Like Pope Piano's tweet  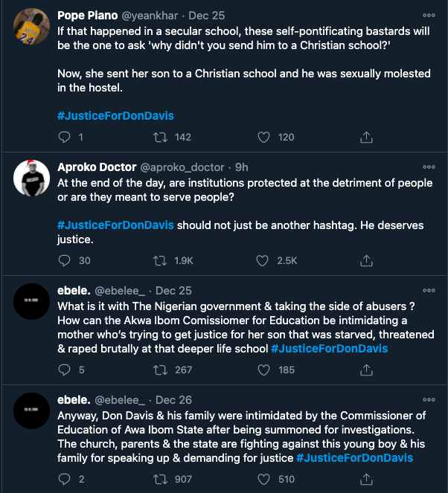(263, 137)
